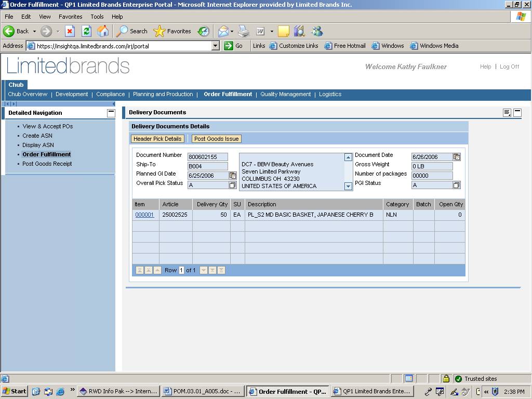Open Edit with Word icon
Image resolution: width=532 pixels, height=399 pixels.
260,31
